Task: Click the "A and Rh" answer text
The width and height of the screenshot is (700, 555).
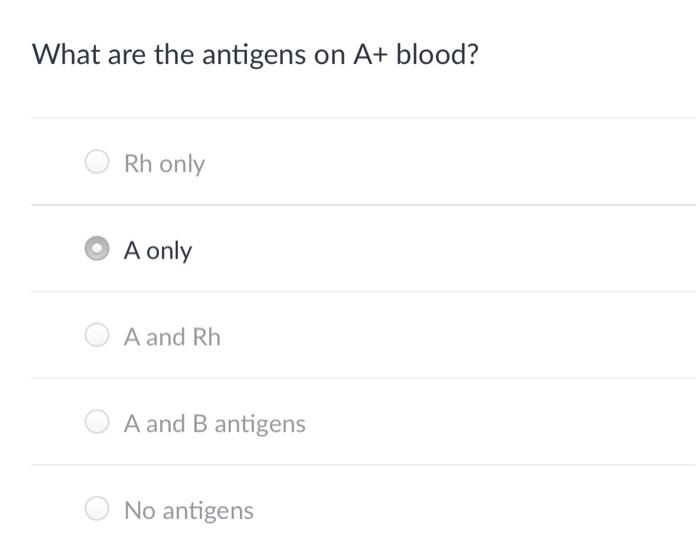Action: pos(172,337)
